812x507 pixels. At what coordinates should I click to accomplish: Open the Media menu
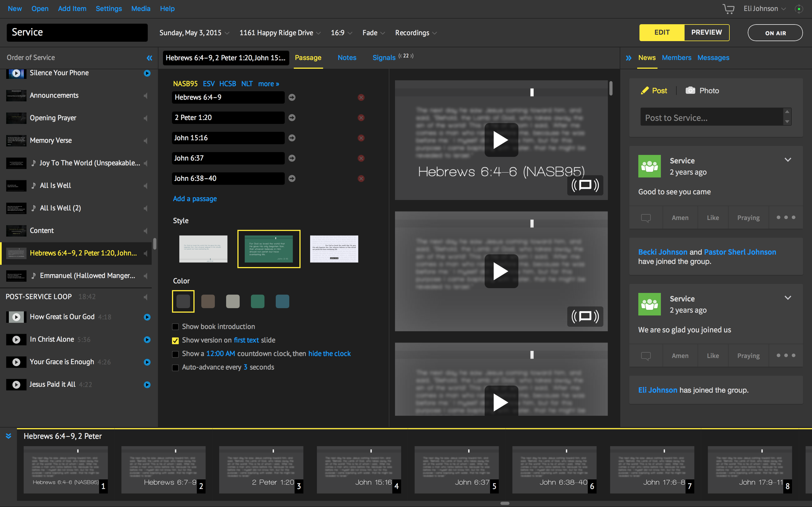coord(141,9)
